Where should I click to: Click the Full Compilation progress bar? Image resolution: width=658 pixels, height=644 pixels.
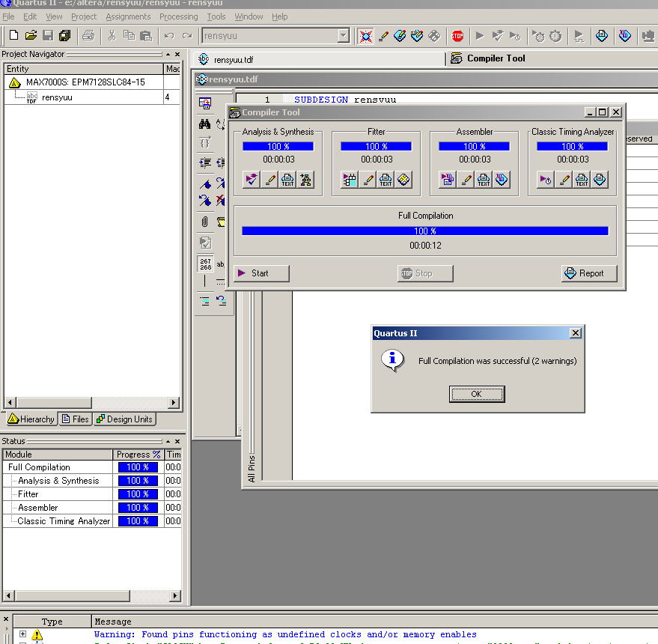tap(425, 231)
